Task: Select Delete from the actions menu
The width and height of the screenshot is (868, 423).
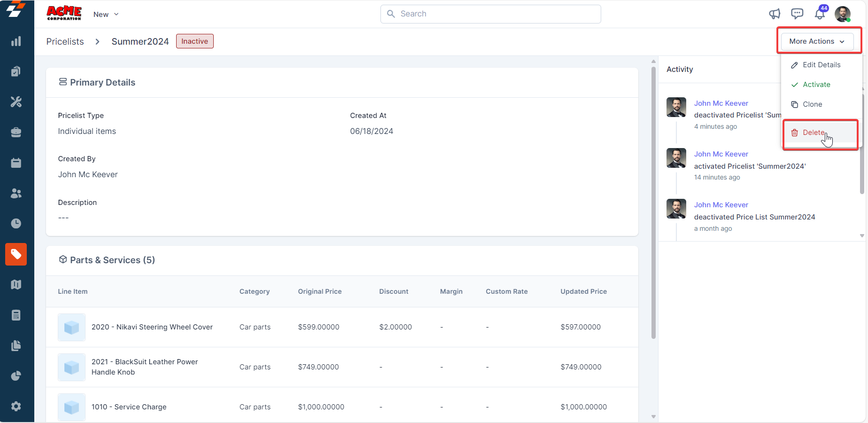Action: [x=814, y=133]
